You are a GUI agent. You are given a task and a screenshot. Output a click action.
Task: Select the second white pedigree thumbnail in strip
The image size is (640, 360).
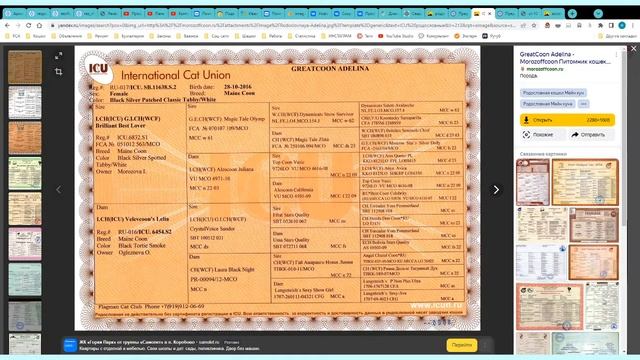(x=25, y=102)
